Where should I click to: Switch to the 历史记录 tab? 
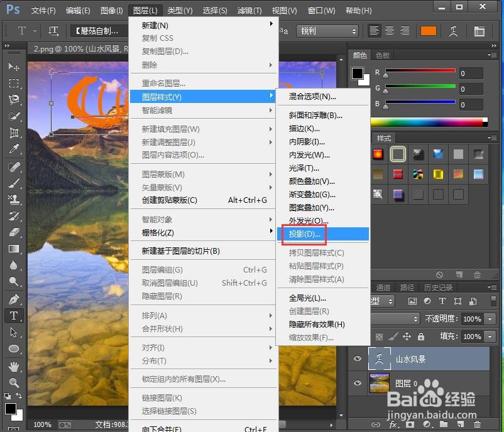[438, 287]
